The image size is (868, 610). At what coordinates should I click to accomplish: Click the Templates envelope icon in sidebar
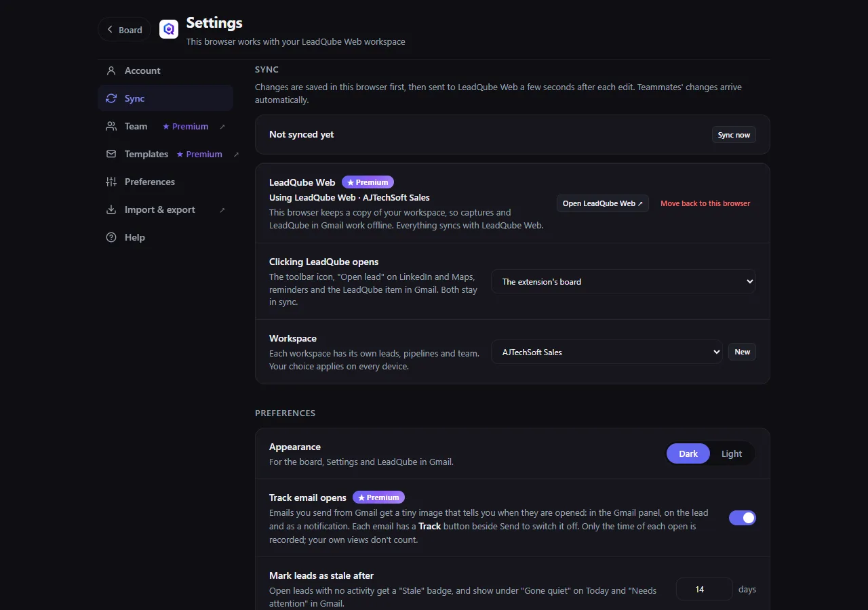tap(111, 154)
